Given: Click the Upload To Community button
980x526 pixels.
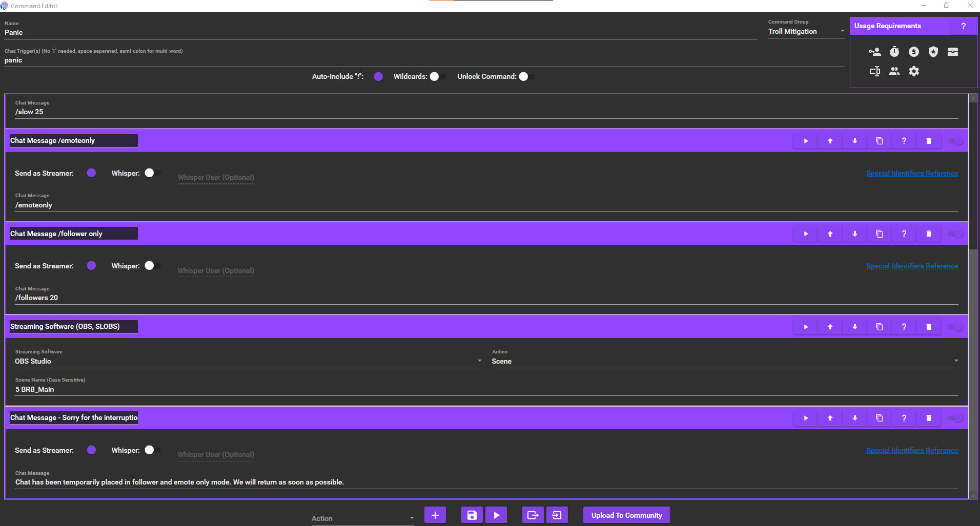Looking at the screenshot, I should [626, 515].
